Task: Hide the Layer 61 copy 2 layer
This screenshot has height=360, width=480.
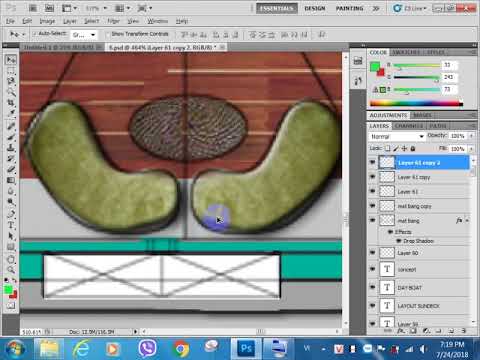Action: point(373,162)
